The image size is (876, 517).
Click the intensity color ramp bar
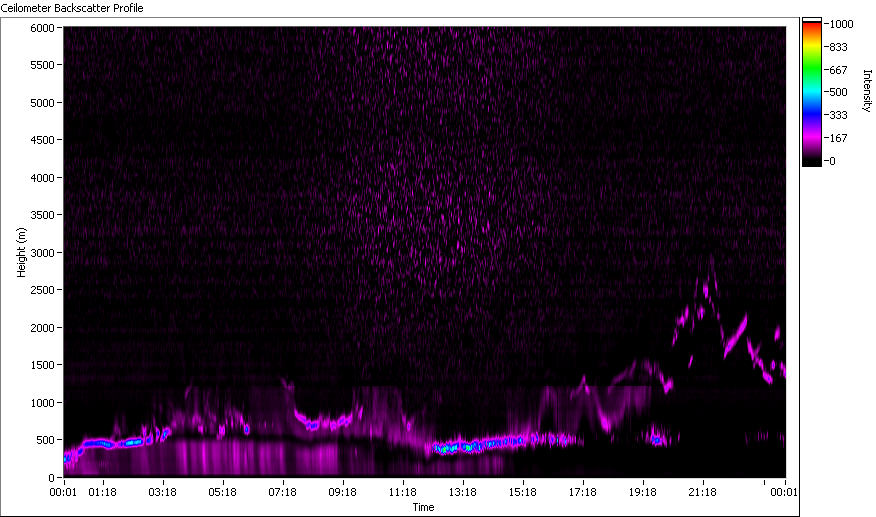[812, 92]
